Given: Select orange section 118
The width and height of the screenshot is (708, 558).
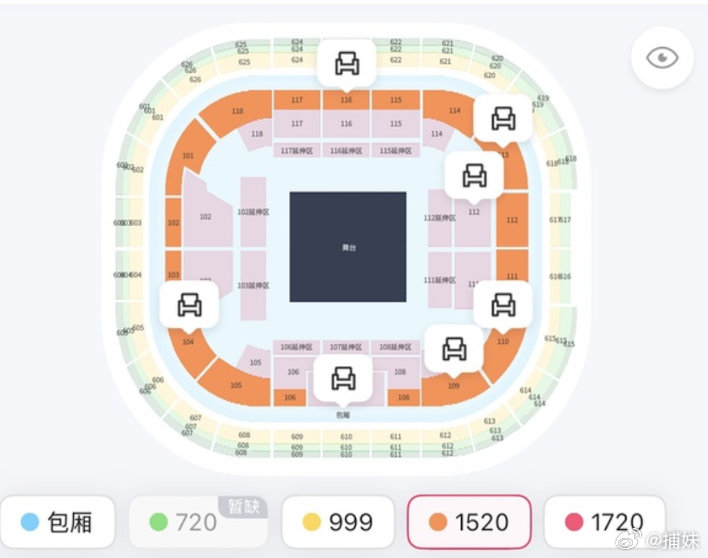Looking at the screenshot, I should pos(235,112).
